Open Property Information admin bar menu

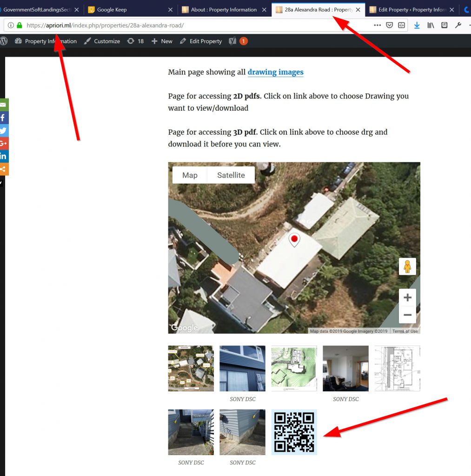(x=46, y=41)
